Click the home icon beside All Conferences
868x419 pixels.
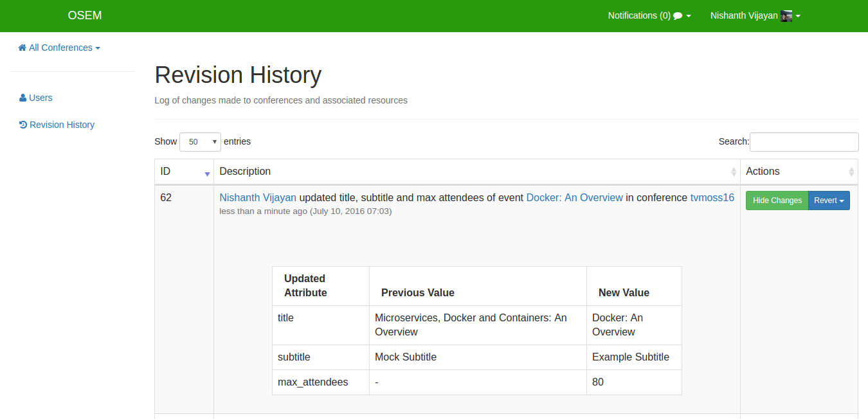(23, 48)
